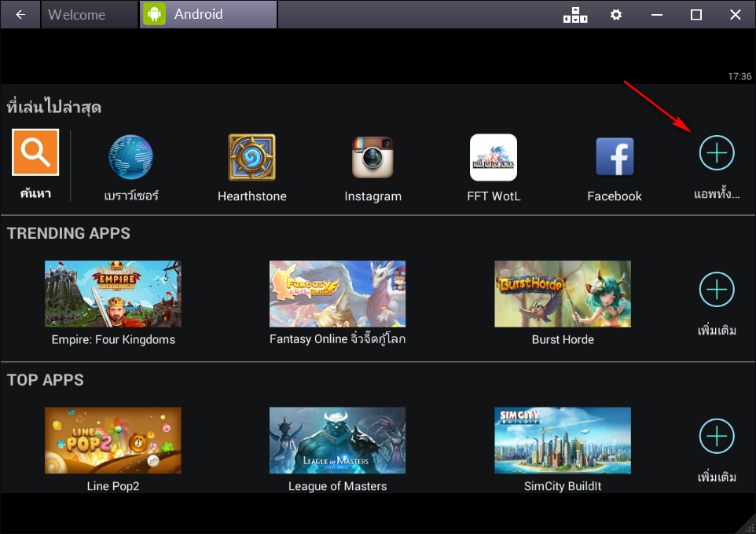Screen dimensions: 756x534
Task: Click the เพิ่มเติม plus in Trending Apps
Action: (x=717, y=290)
